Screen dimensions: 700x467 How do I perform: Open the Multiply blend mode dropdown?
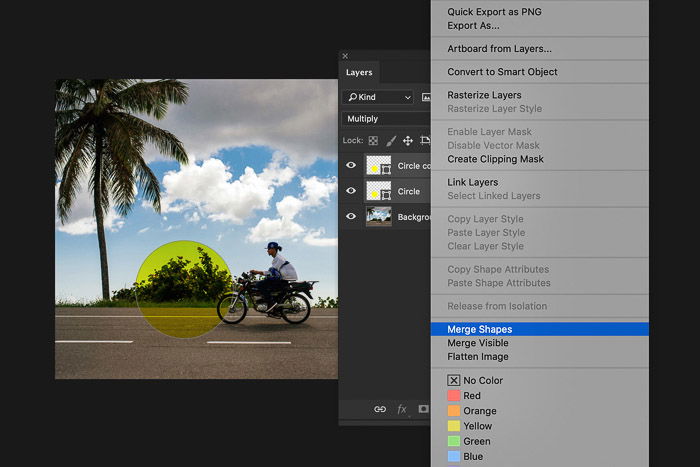click(387, 119)
